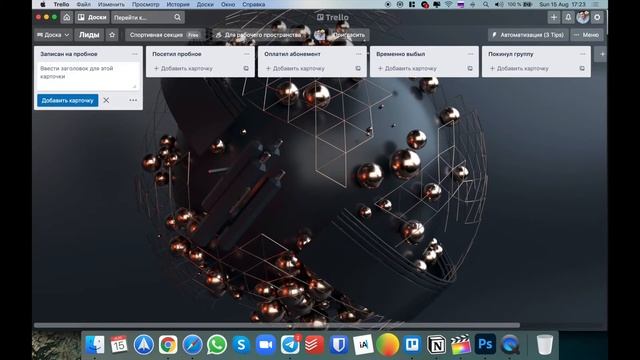Add a card to Посетил пробное
This screenshot has width=640, height=360.
click(183, 69)
